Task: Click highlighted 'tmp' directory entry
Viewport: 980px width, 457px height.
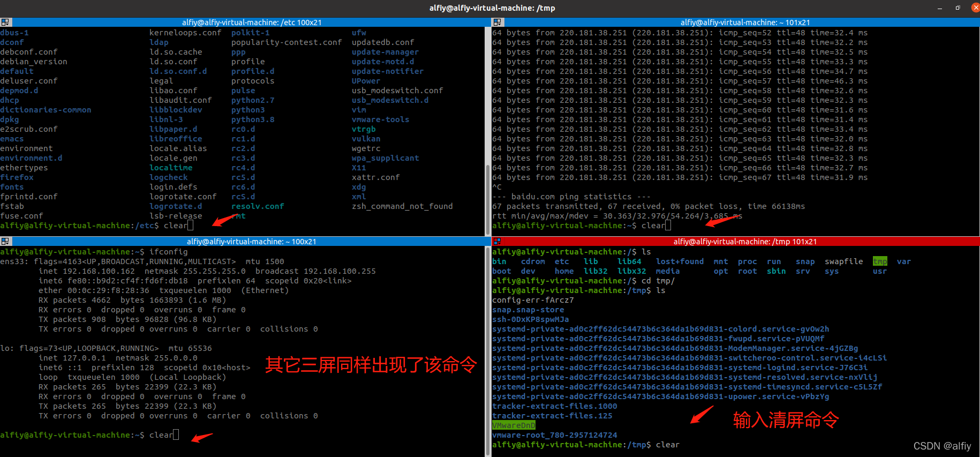Action: 880,261
